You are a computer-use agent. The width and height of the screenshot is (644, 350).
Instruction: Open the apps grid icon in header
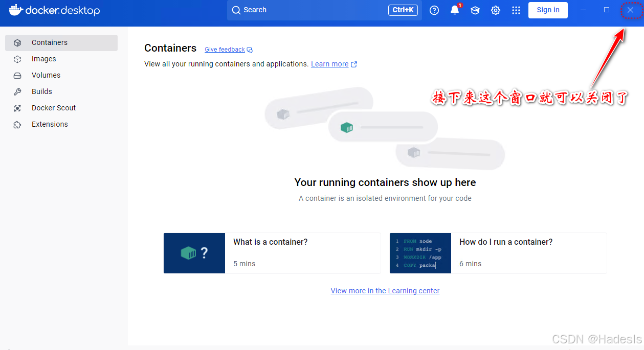pos(516,10)
